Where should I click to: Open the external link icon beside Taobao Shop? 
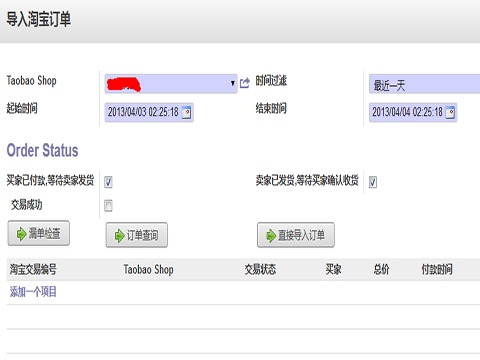(245, 83)
